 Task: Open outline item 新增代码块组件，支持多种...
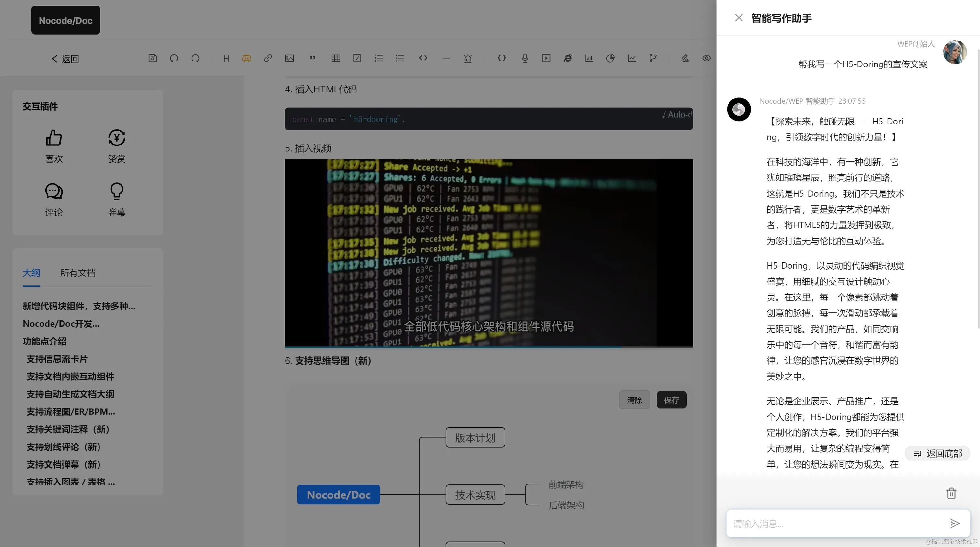coord(79,306)
